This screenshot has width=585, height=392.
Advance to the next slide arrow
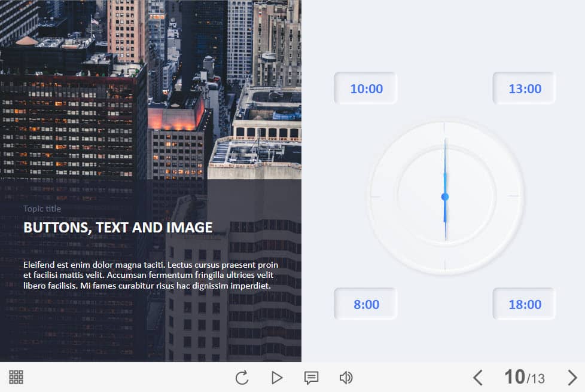coord(572,378)
